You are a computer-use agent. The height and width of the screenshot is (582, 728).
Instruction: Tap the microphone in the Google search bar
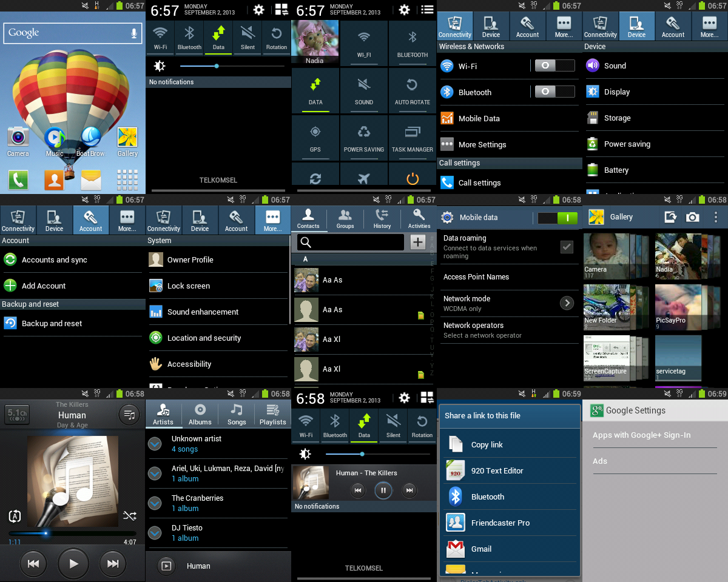click(134, 33)
